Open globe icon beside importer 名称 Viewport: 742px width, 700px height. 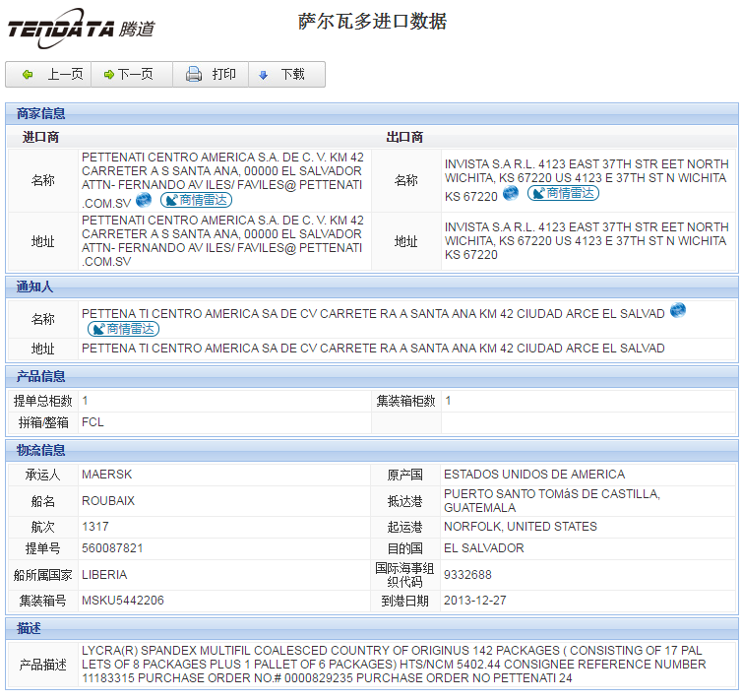(144, 200)
